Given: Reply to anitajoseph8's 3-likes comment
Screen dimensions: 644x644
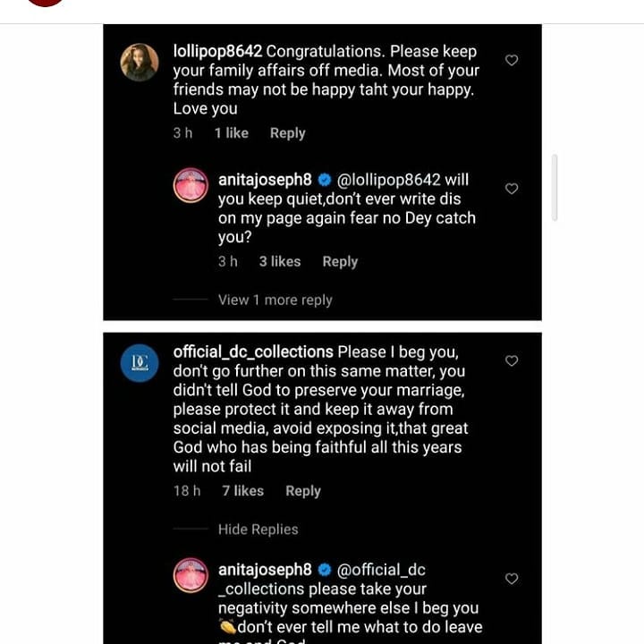Looking at the screenshot, I should tap(340, 261).
